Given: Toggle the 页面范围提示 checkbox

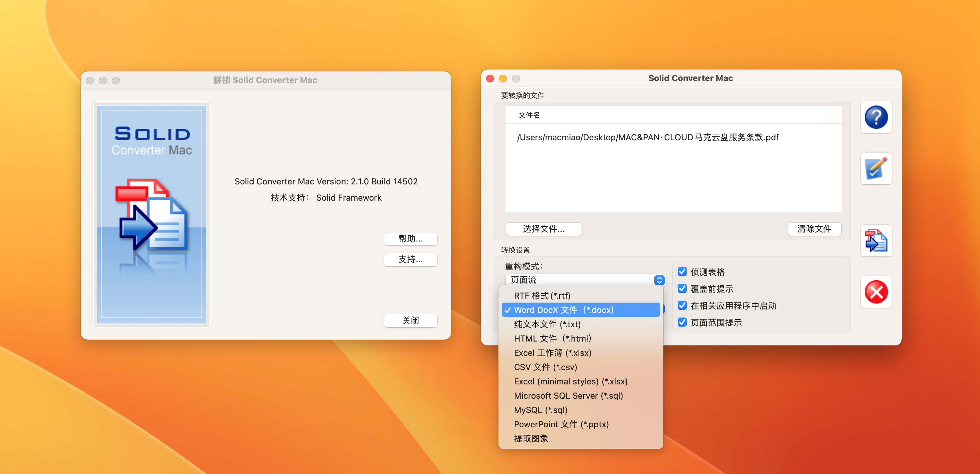Looking at the screenshot, I should coord(682,323).
